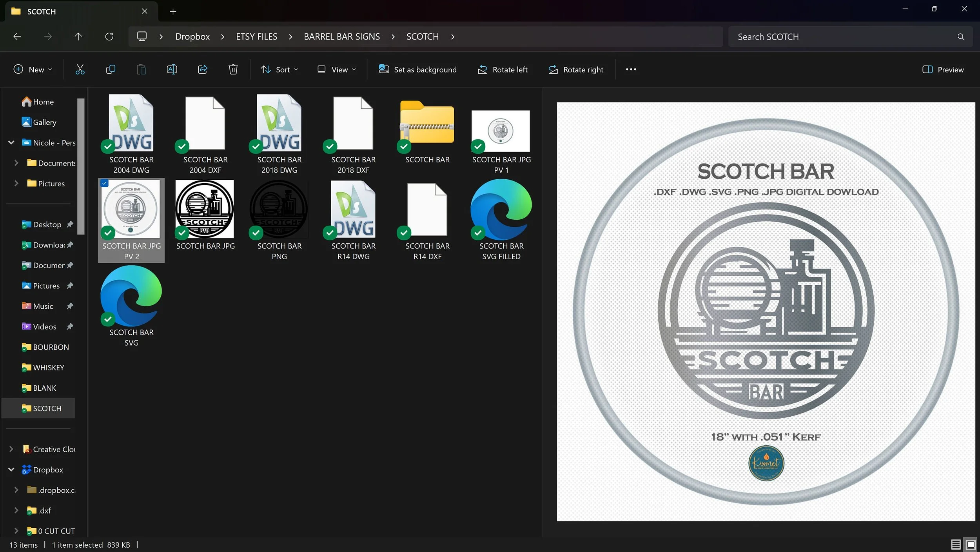Expand the Pictures tree node under Nicole

(16, 183)
